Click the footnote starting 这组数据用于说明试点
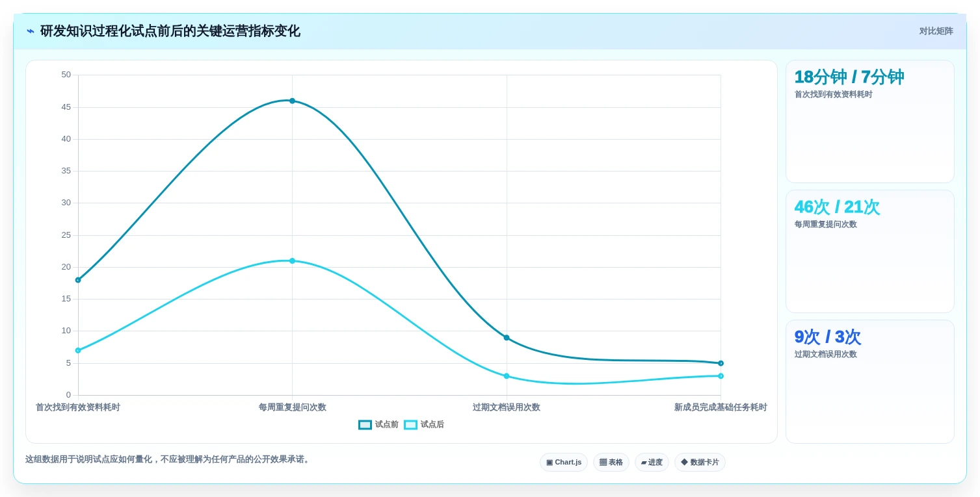This screenshot has height=497, width=980. coord(169,459)
